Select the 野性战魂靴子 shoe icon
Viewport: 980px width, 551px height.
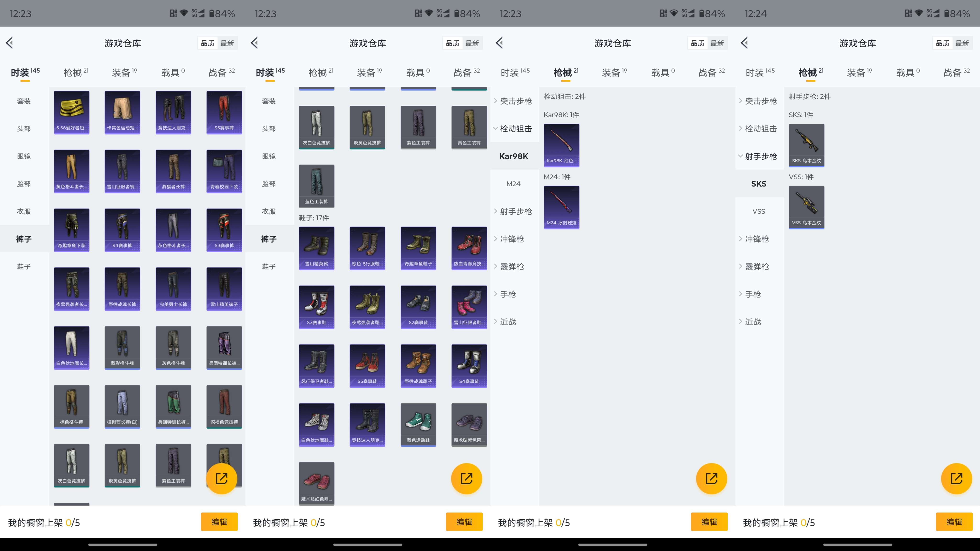point(418,366)
